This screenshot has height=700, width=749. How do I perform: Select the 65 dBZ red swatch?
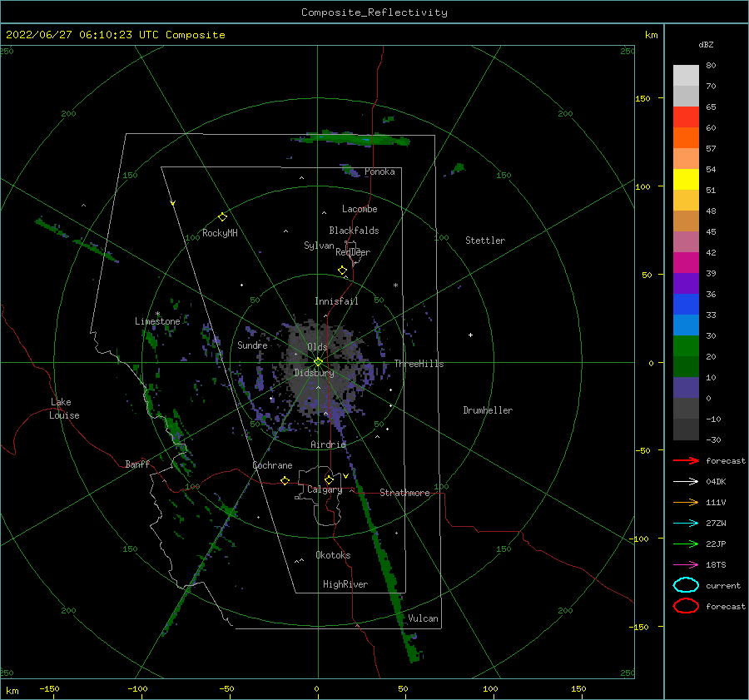pos(686,117)
